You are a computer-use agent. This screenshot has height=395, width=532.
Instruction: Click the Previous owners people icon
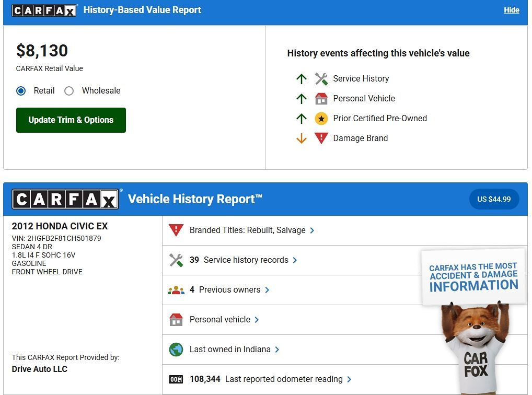(x=176, y=290)
